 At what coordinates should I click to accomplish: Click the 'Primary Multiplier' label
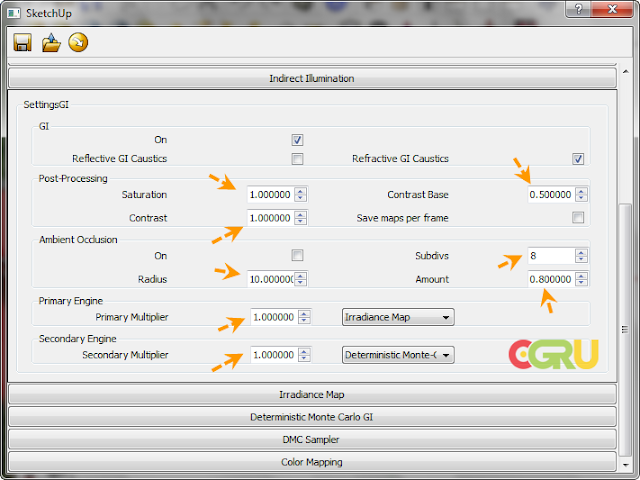pos(132,317)
